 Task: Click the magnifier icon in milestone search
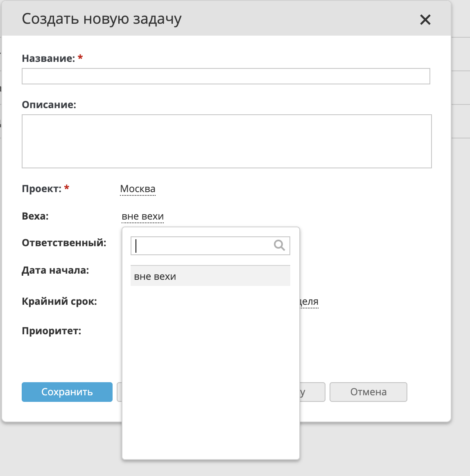click(x=279, y=245)
